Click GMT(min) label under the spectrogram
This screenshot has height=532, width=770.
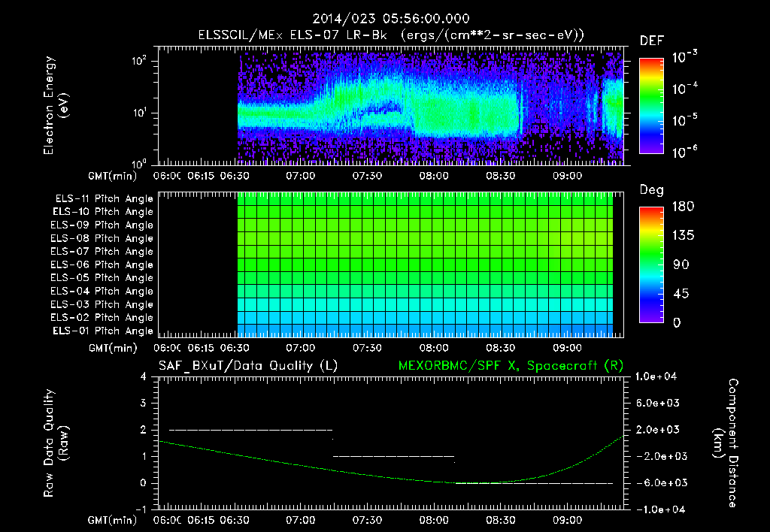pyautogui.click(x=113, y=176)
